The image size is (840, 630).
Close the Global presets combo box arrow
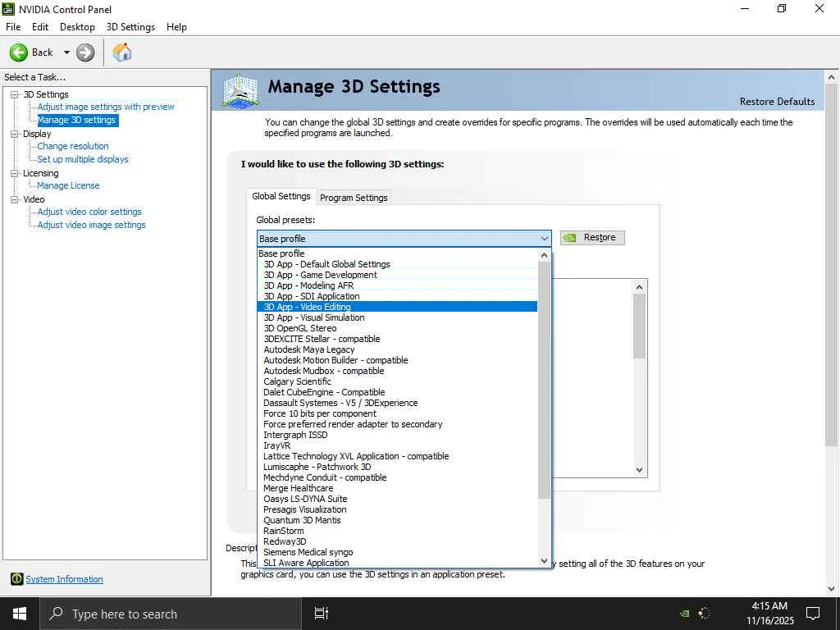tap(545, 239)
